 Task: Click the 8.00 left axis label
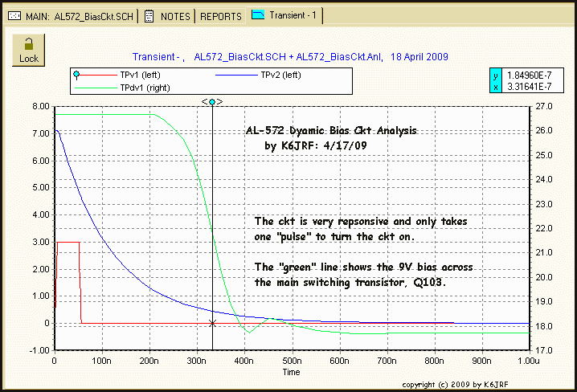[41, 107]
